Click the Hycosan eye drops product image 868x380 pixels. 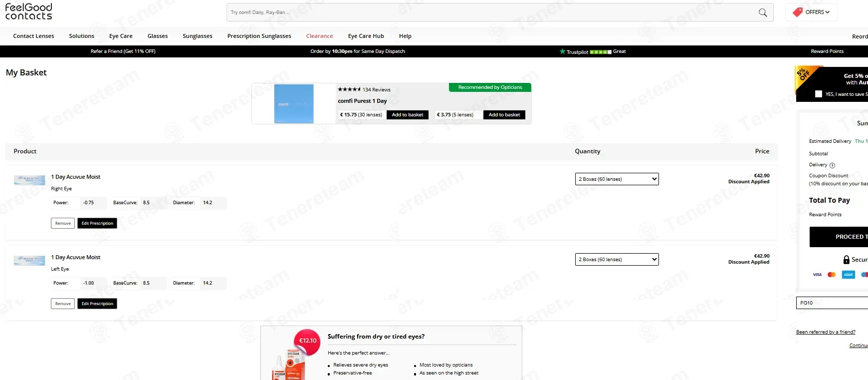(289, 364)
